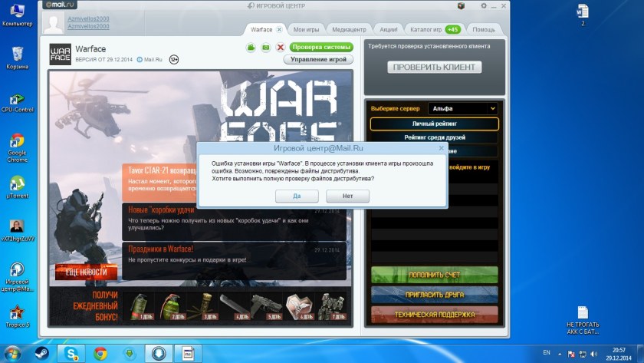644x363 pixels.
Task: Click the user avatar picture
Action: (54, 23)
